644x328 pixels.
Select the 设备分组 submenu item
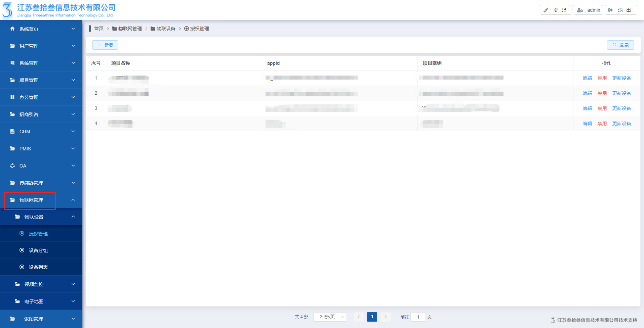(38, 250)
